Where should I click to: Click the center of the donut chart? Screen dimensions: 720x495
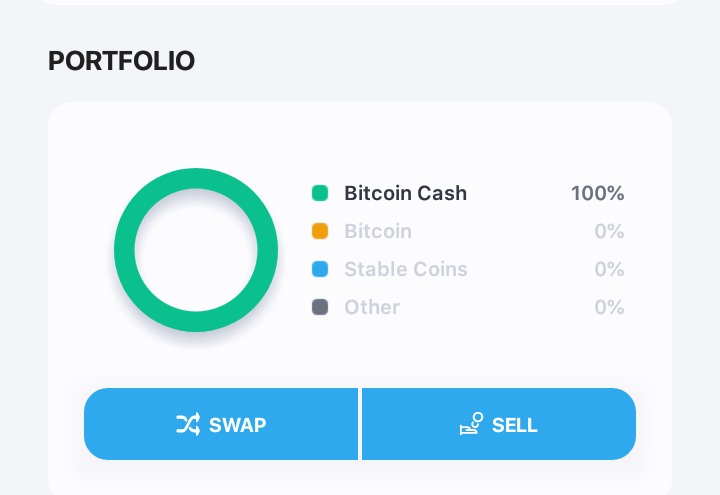[x=196, y=250]
